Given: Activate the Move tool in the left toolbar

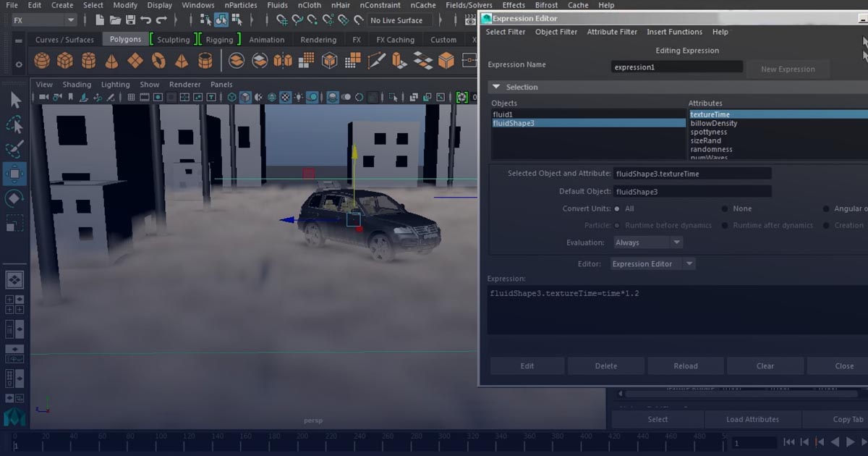Looking at the screenshot, I should (x=16, y=174).
